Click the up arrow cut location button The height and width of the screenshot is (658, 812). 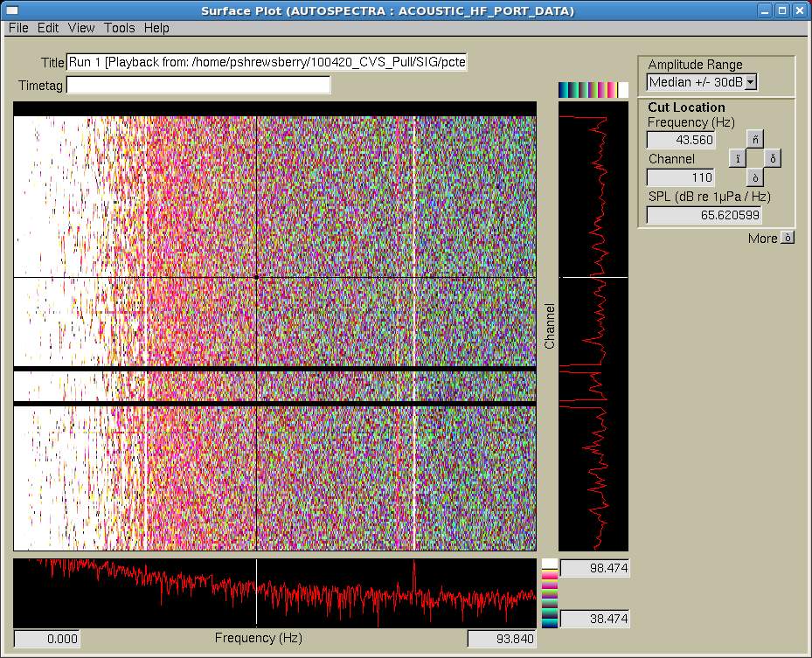point(755,139)
